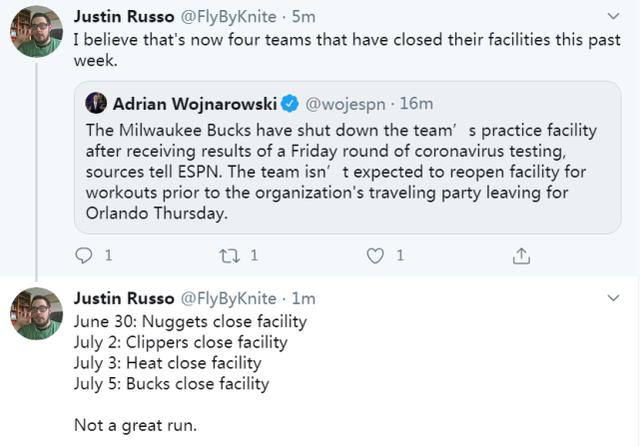The width and height of the screenshot is (640, 447).
Task: Click the 1m timestamp on second tweet
Action: [x=303, y=299]
